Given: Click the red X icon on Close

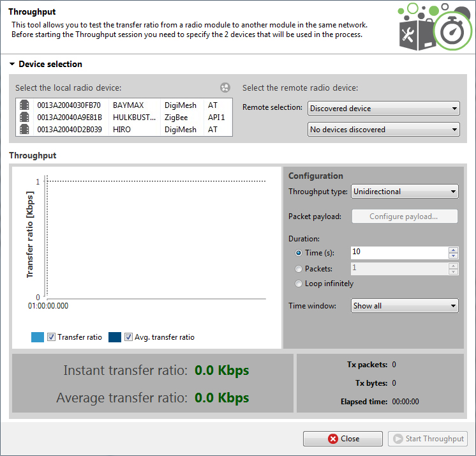Looking at the screenshot, I should (332, 439).
